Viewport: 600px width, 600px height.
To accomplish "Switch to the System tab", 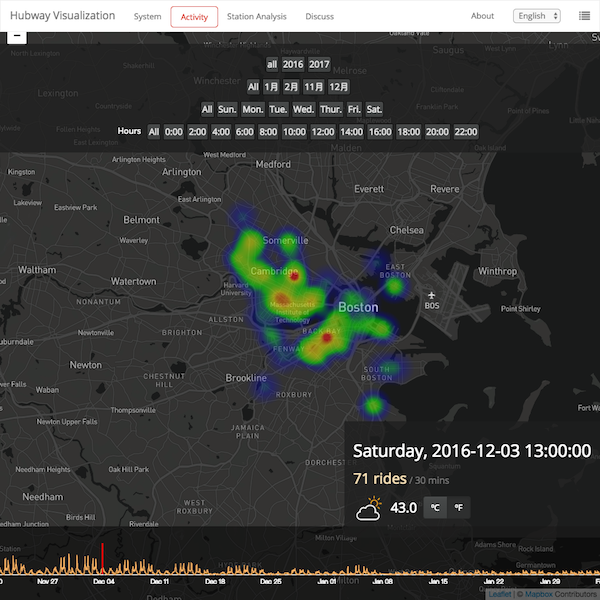I will [x=147, y=16].
